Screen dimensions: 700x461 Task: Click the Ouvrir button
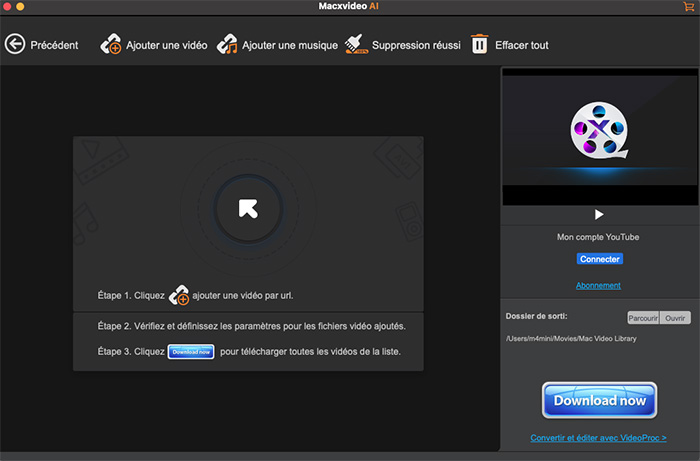[x=675, y=318]
